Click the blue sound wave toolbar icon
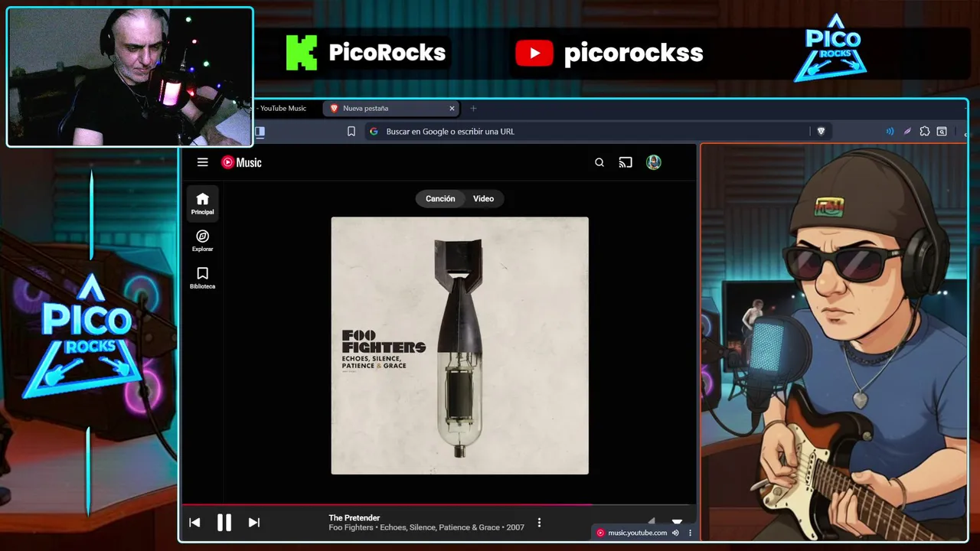This screenshot has height=551, width=980. (x=890, y=132)
